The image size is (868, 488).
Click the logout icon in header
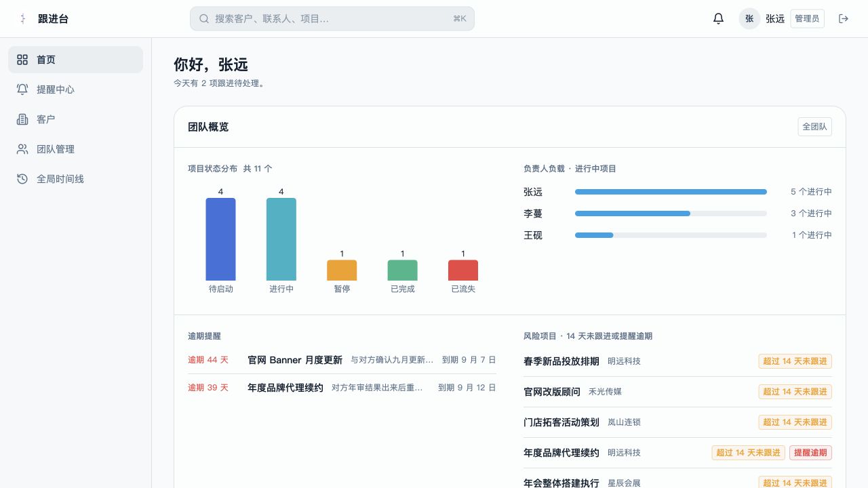tap(844, 19)
